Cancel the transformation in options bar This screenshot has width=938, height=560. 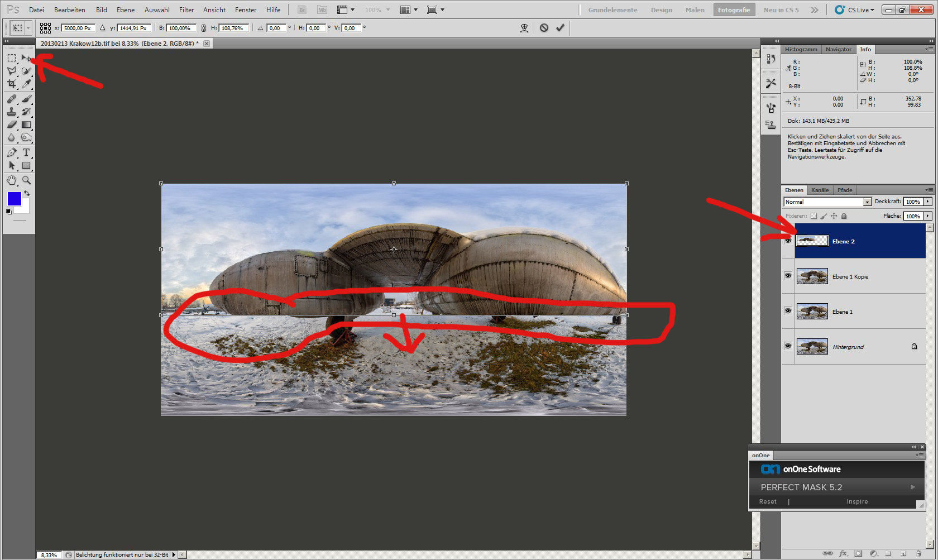pos(544,28)
